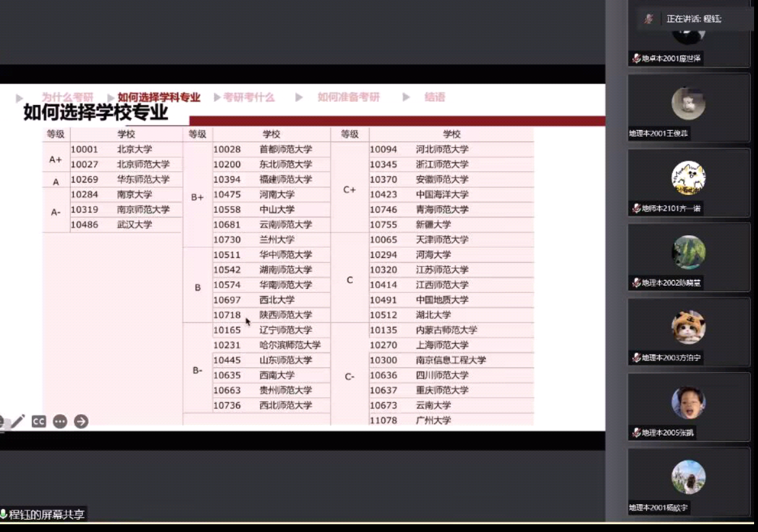758x532 pixels.
Task: Click the green microphone icon beside 程钰的屏幕共享
Action: click(3, 514)
